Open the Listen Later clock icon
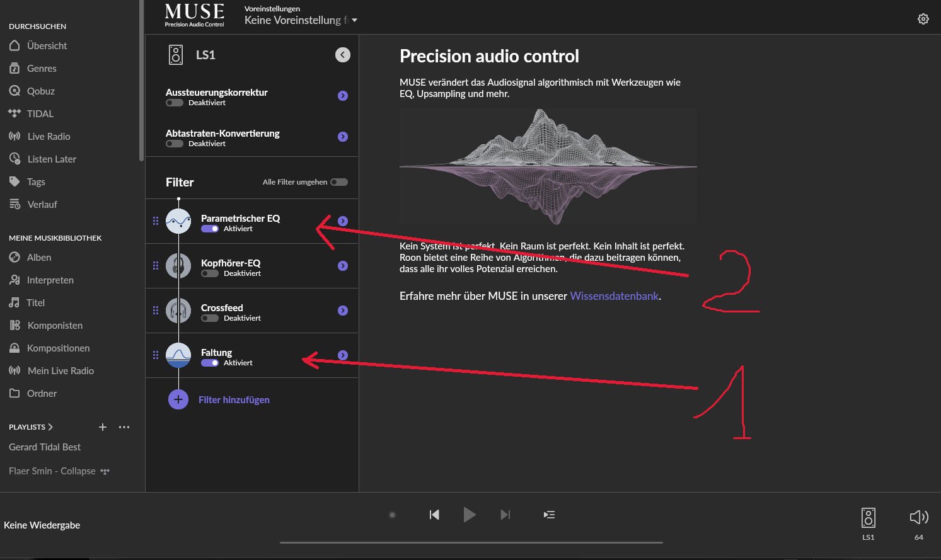 [14, 159]
